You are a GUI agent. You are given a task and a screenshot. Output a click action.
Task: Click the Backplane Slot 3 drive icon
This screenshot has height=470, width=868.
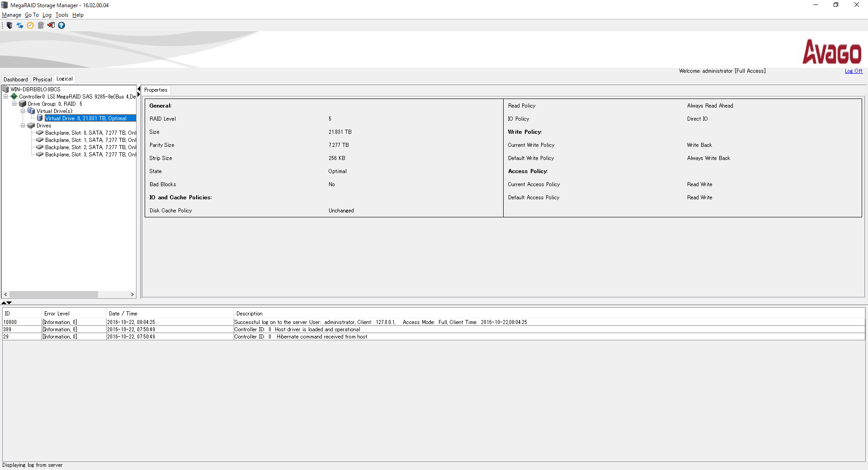click(40, 155)
